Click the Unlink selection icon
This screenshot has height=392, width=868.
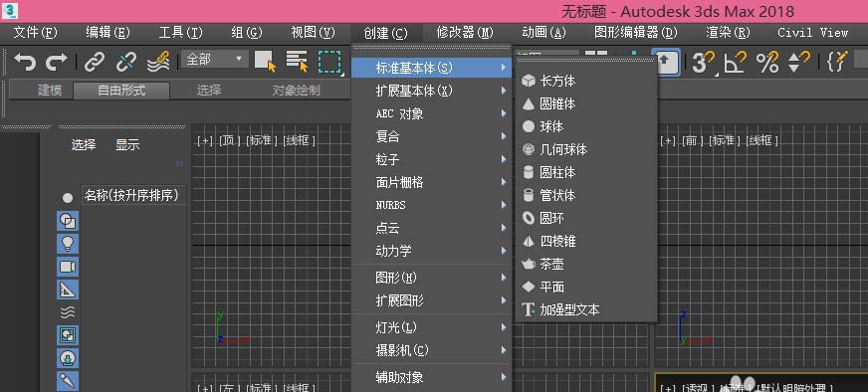(x=126, y=62)
